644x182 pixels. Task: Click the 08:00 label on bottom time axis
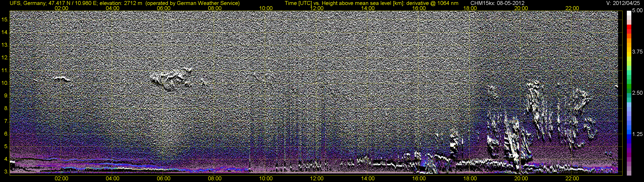[x=215, y=179]
